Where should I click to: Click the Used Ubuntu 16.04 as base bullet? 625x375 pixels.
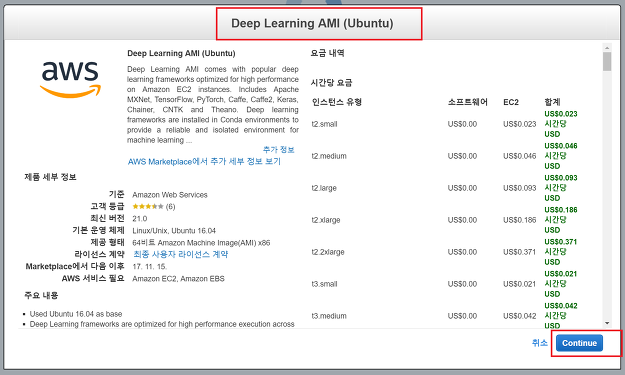[x=76, y=314]
